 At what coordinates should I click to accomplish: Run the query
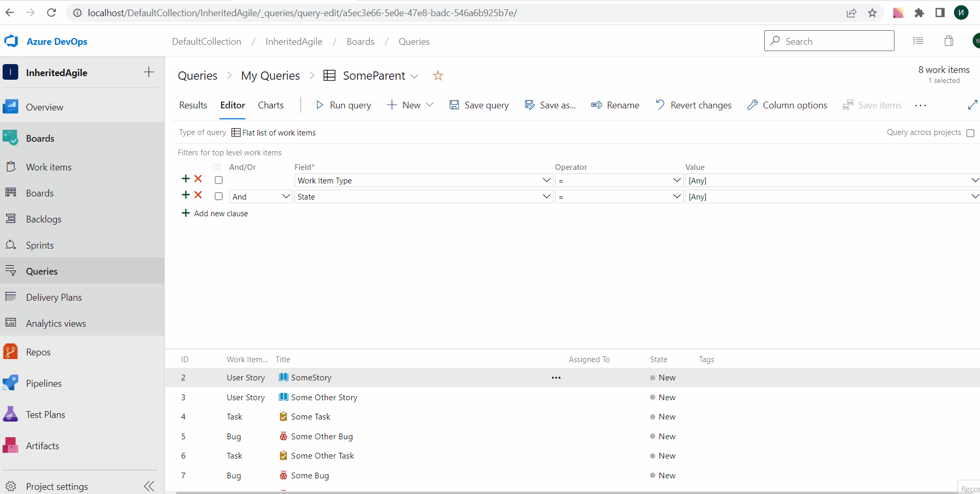pyautogui.click(x=343, y=105)
